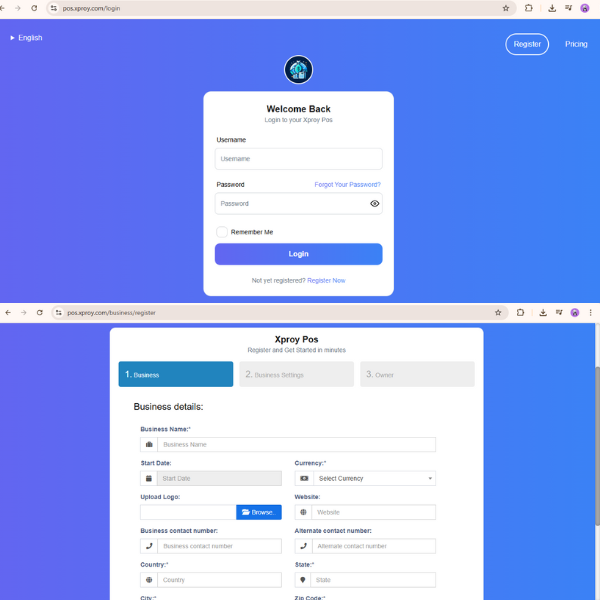Go forward in the login browser window
The width and height of the screenshot is (600, 600).
[x=18, y=8]
